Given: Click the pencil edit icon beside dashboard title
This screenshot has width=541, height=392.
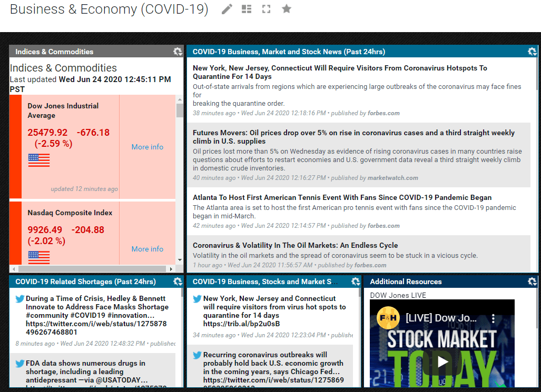Looking at the screenshot, I should [227, 9].
